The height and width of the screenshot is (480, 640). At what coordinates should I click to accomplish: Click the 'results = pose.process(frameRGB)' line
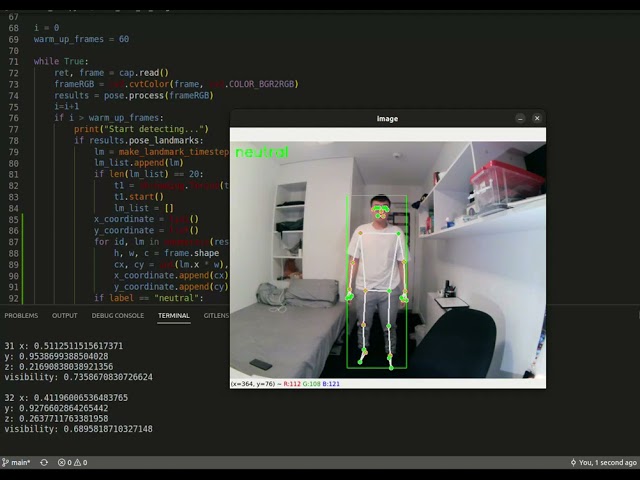[133, 96]
